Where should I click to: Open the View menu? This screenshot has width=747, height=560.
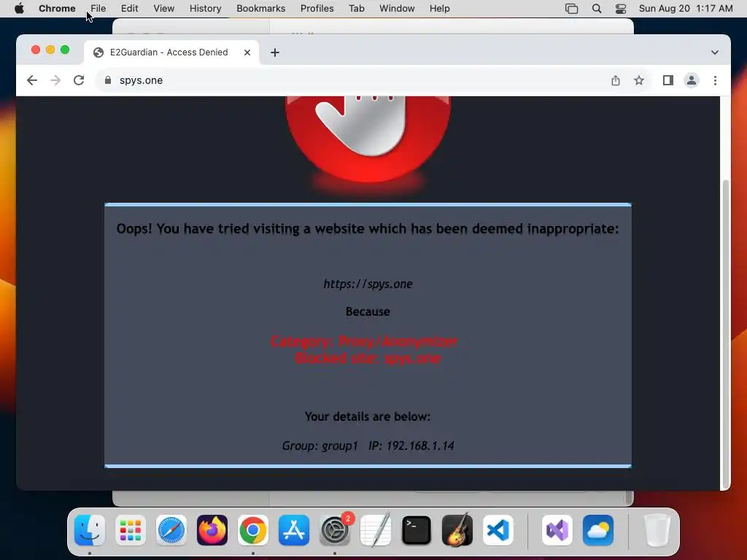[164, 9]
